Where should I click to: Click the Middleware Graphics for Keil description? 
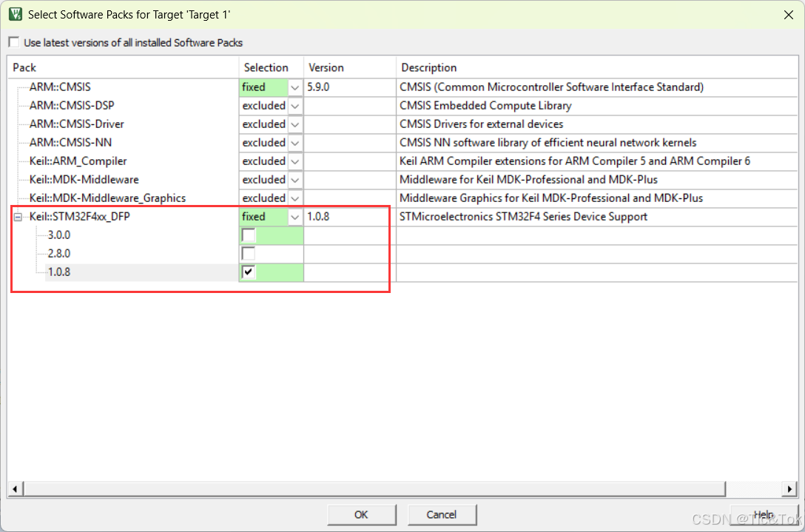551,198
